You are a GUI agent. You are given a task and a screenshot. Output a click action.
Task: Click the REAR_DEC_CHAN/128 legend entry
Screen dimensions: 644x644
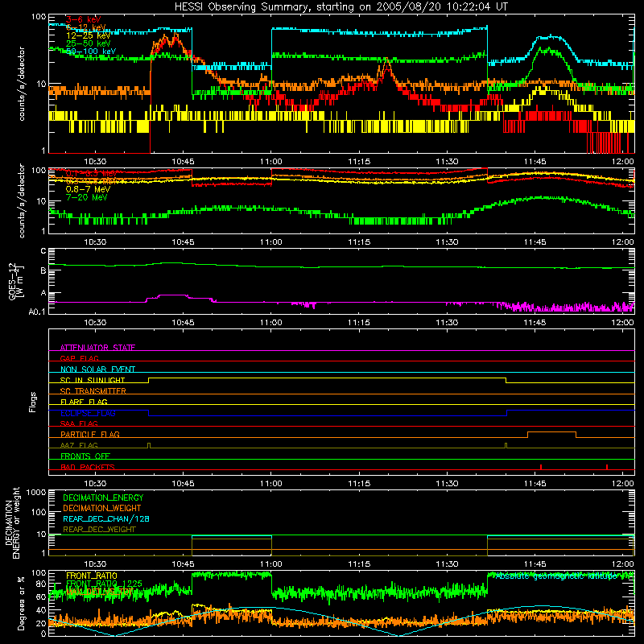(106, 518)
